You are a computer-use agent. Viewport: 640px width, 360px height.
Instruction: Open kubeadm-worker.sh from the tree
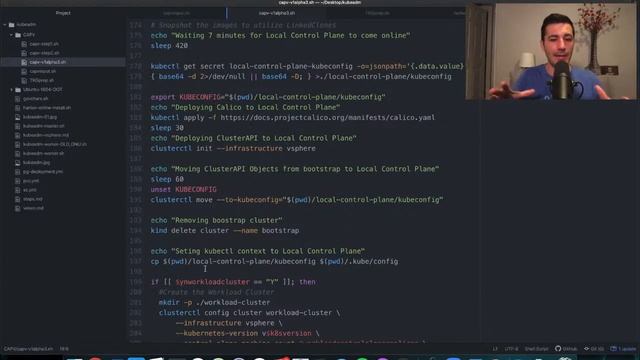point(43,153)
